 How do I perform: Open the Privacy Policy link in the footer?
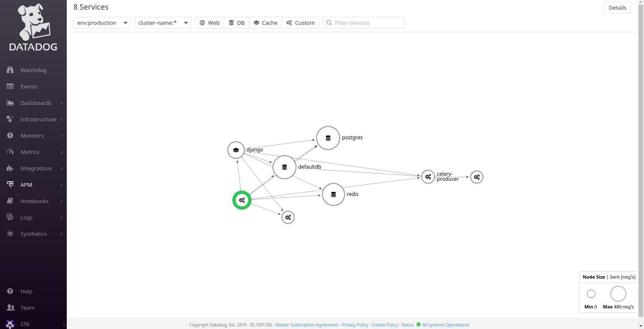click(355, 324)
